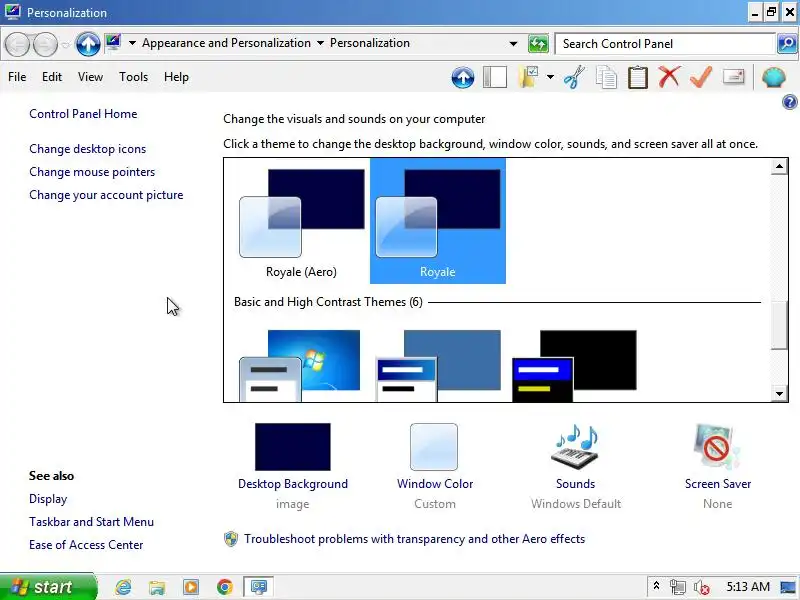800x600 pixels.
Task: Expand dropdown arrow after Appearance and Personalization
Action: coord(320,43)
